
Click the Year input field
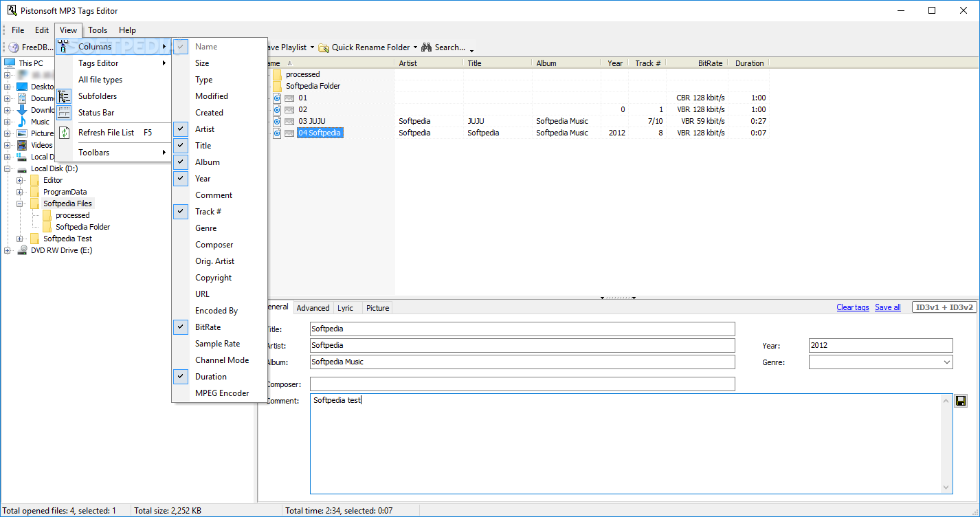pos(881,346)
